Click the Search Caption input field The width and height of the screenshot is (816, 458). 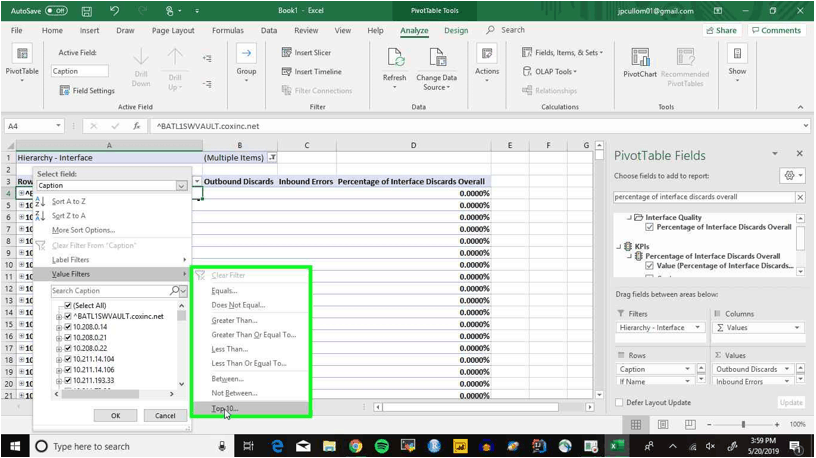point(110,291)
